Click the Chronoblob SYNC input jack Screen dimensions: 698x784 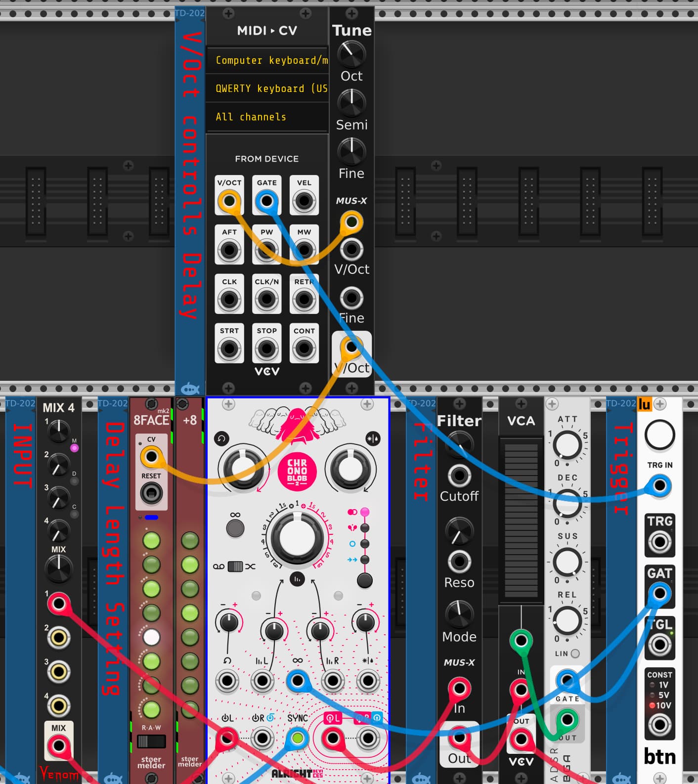click(x=297, y=738)
